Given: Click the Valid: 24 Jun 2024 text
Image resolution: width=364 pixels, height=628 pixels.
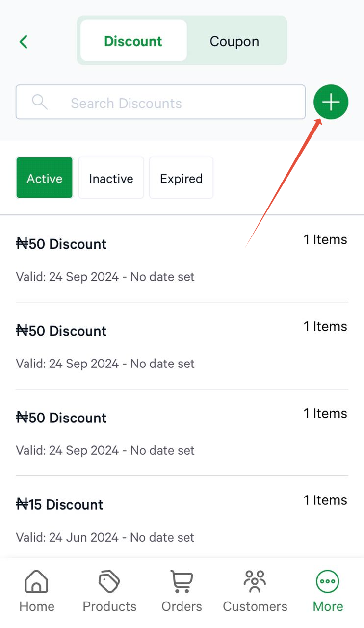Looking at the screenshot, I should tap(105, 537).
